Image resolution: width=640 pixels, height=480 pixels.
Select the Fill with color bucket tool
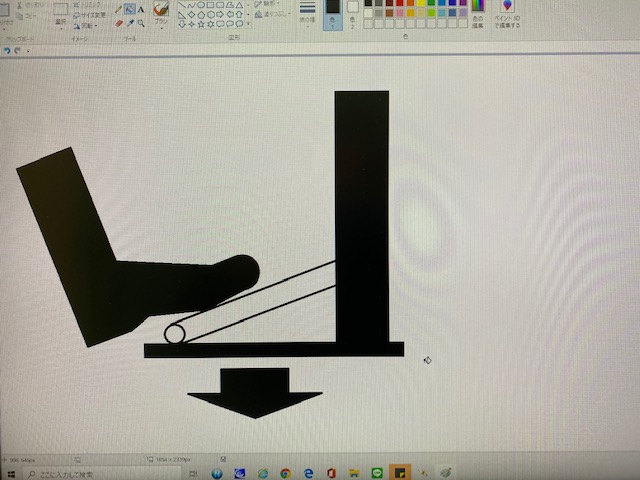tap(130, 9)
